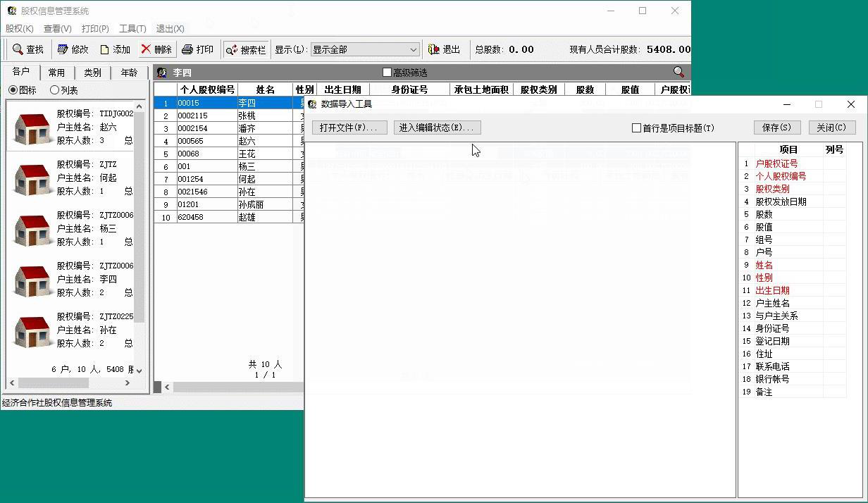Select table row with name 赵雄

pos(230,217)
